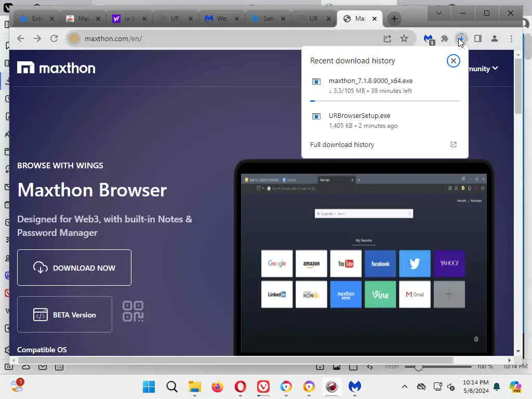Screen dimensions: 532x399
Task: Open the notifications bell icon
Action: click(x=497, y=387)
